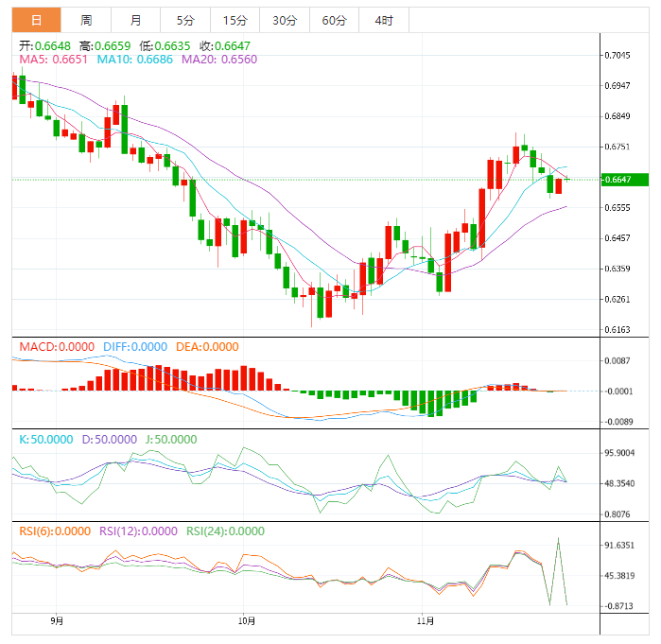Click the RSI(24) indicator label

point(224,531)
